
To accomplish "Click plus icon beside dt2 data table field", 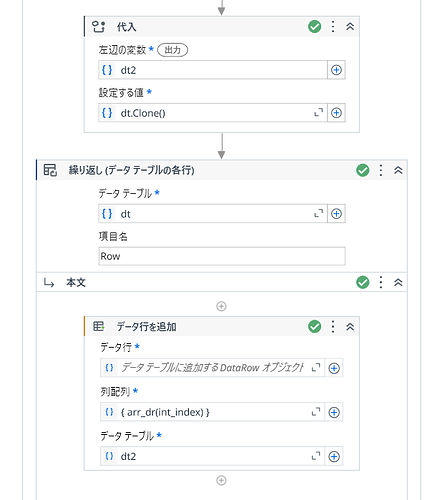I will point(334,456).
